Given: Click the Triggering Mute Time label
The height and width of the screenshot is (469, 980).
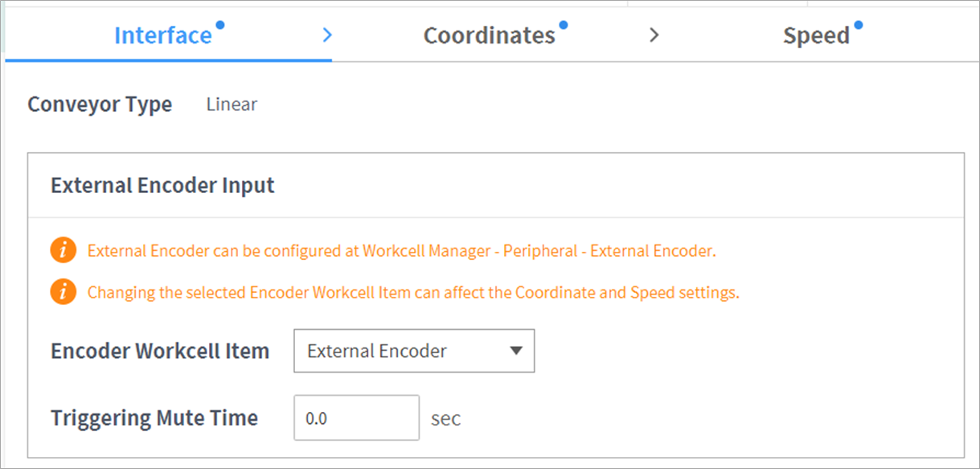Looking at the screenshot, I should click(x=154, y=418).
